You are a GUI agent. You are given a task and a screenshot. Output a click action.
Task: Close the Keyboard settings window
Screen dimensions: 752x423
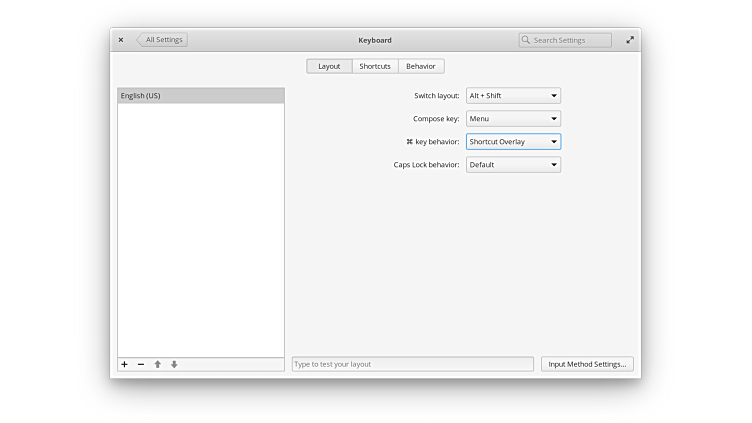121,40
